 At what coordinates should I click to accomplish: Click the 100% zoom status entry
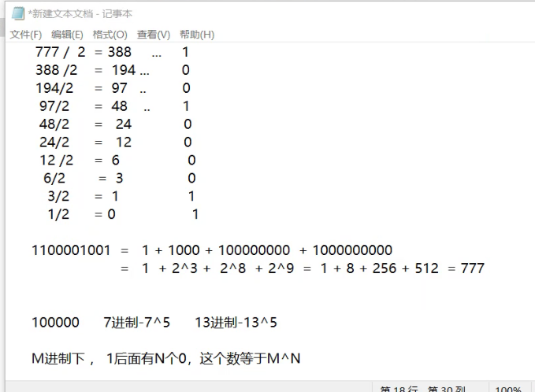pos(508,389)
